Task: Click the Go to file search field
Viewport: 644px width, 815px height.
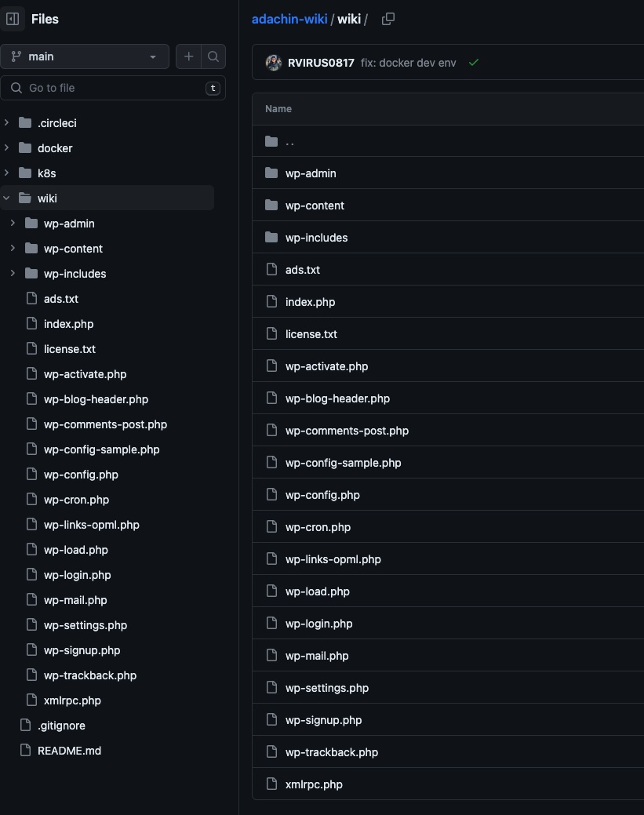Action: point(110,88)
